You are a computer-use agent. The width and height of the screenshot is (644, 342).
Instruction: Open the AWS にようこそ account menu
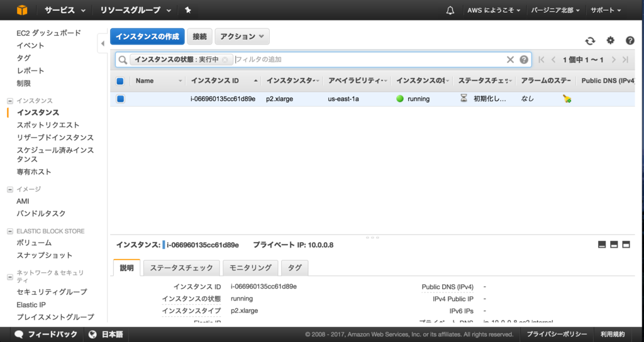point(494,10)
